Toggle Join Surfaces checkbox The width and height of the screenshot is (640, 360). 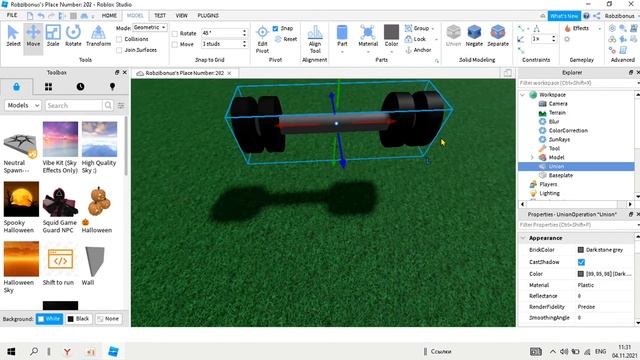point(119,50)
